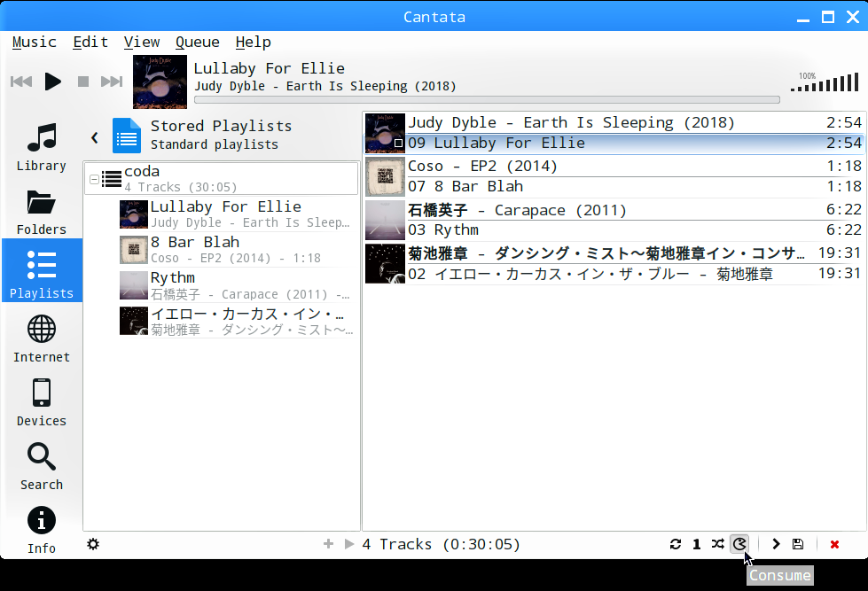Toggle Consume mode

click(739, 544)
